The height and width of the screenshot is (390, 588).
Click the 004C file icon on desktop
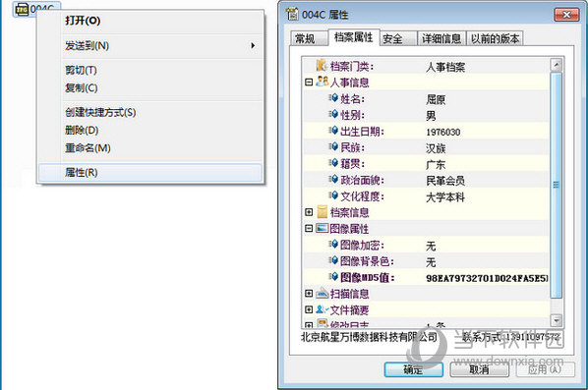pyautogui.click(x=23, y=9)
